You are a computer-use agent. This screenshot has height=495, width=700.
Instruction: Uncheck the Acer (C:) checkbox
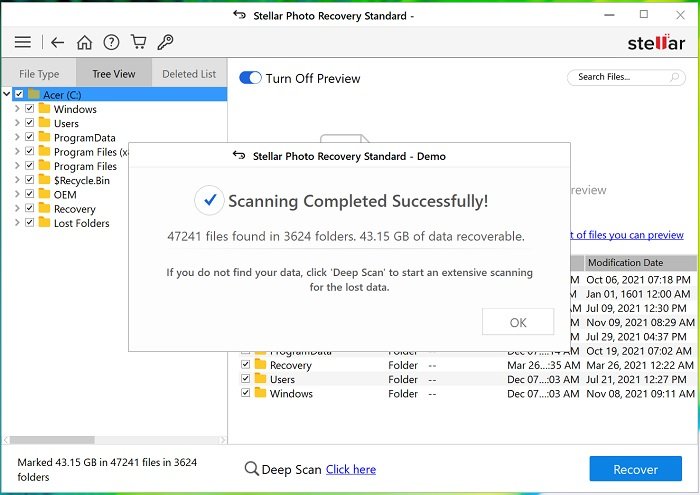click(19, 95)
